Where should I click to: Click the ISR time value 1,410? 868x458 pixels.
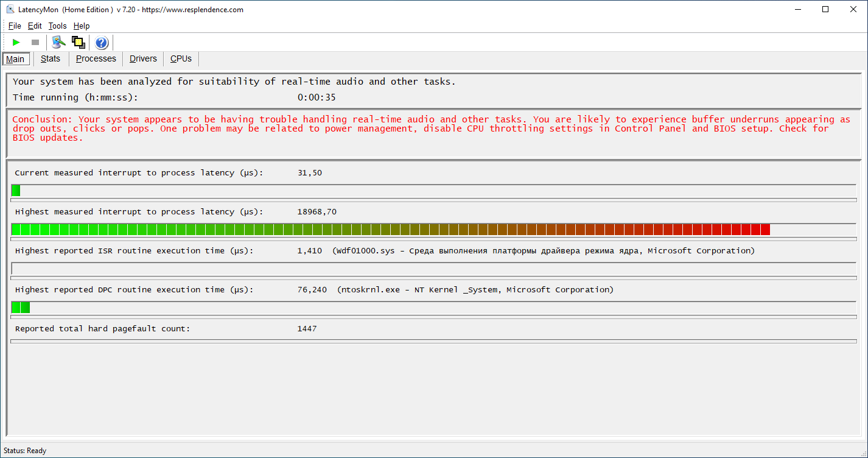coord(310,251)
